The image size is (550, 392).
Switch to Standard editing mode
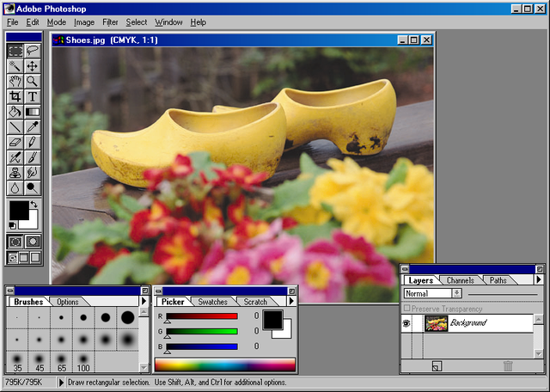point(15,242)
